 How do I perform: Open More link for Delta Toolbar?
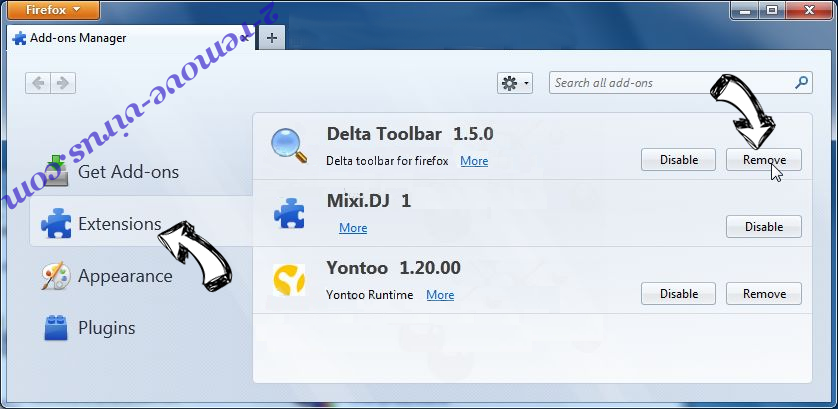point(474,161)
